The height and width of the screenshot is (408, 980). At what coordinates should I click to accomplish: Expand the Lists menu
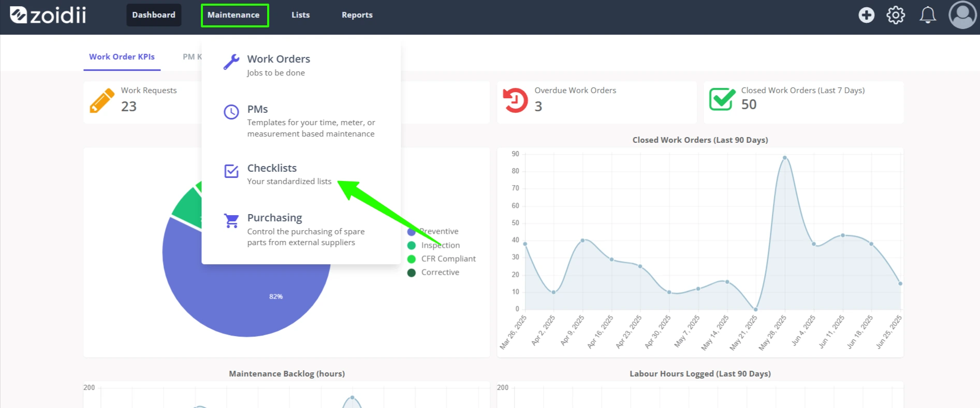coord(300,15)
